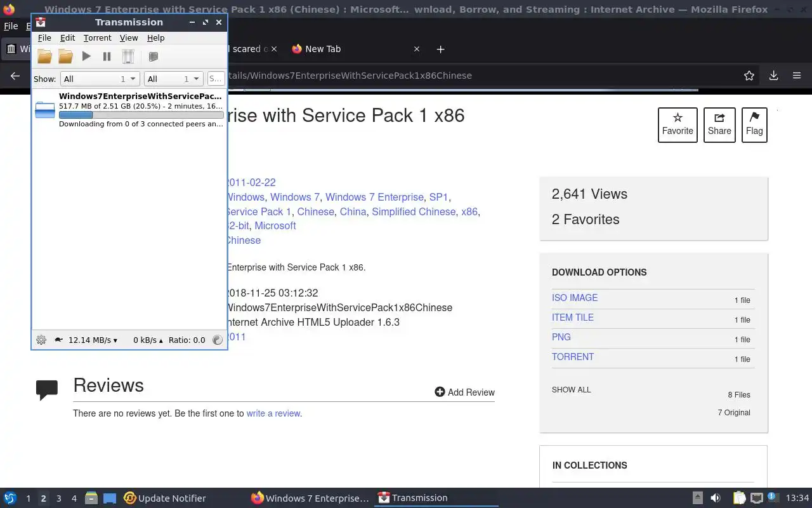Screen dimensions: 812x508
Task: Open the desktop start menu icon
Action: (10, 498)
